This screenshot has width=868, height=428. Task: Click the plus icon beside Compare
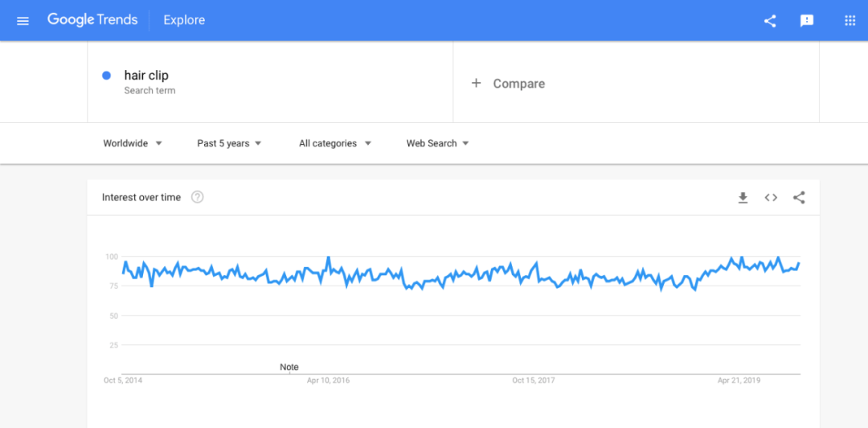tap(476, 83)
